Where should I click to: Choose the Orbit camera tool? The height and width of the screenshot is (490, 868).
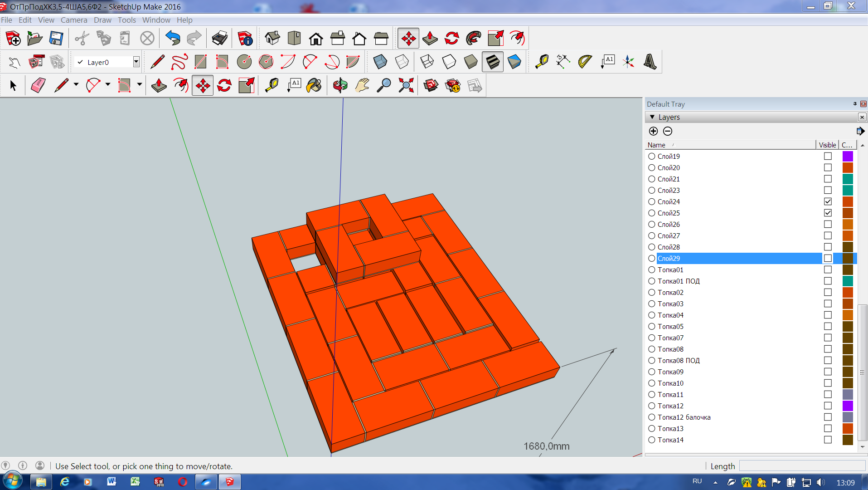coord(340,85)
